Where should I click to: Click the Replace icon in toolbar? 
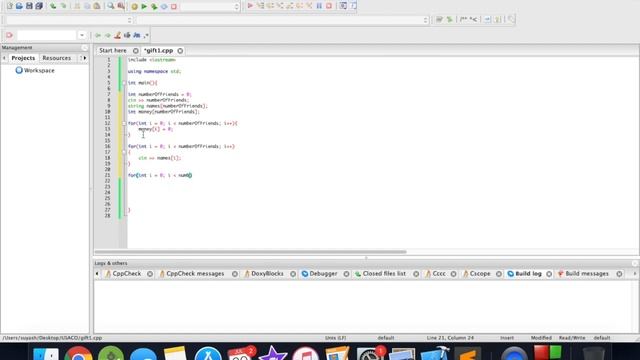(x=121, y=6)
